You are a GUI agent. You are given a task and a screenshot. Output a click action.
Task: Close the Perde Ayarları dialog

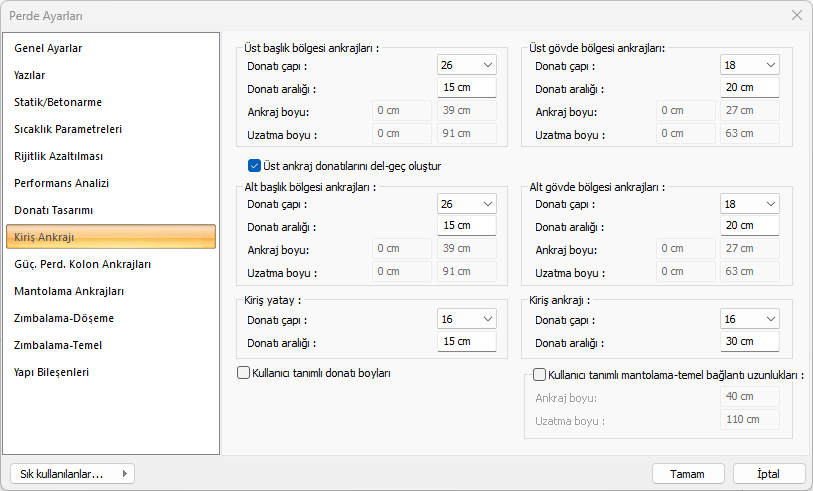pyautogui.click(x=796, y=15)
